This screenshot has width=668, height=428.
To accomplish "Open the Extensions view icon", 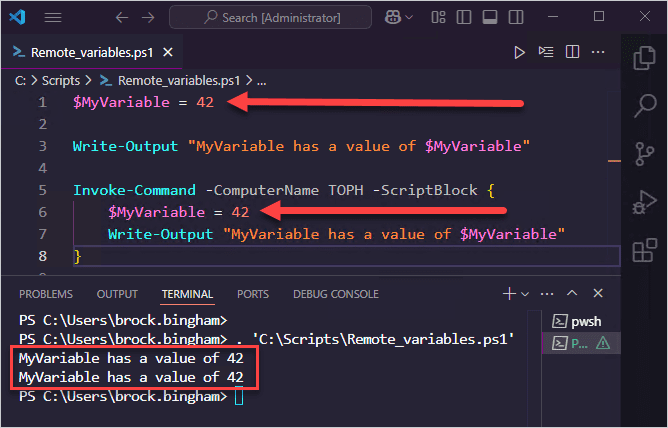I will [645, 250].
